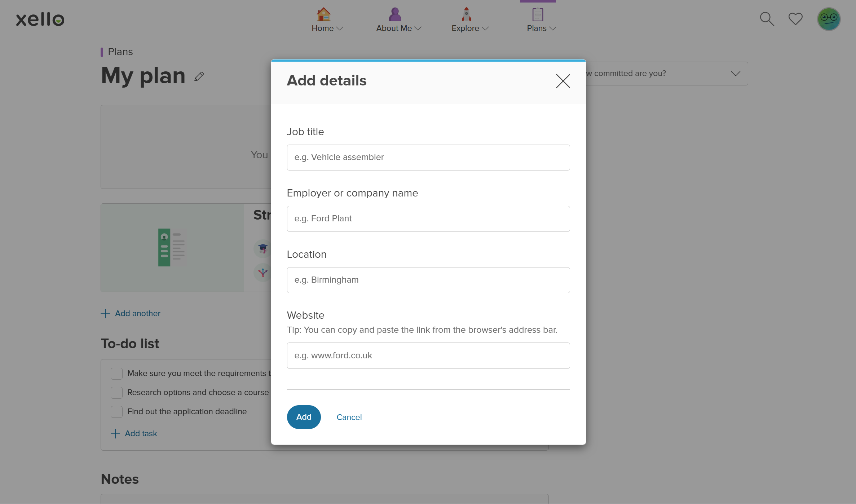Click the Add button to save details
856x504 pixels.
(304, 417)
